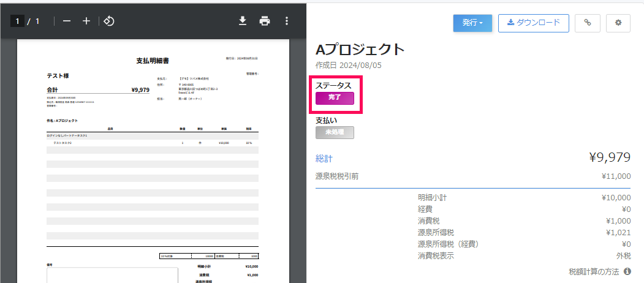This screenshot has width=644, height=283.
Task: Select the 作成日 2024/08/05 text
Action: pos(349,66)
